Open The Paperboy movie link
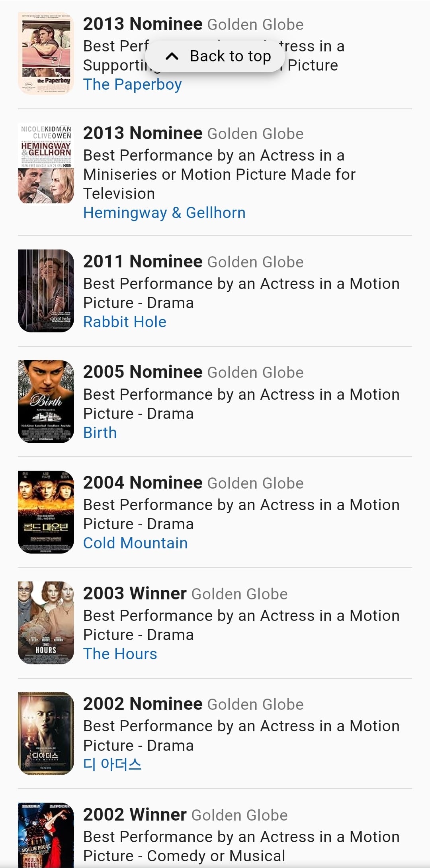This screenshot has height=868, width=430. (x=133, y=84)
